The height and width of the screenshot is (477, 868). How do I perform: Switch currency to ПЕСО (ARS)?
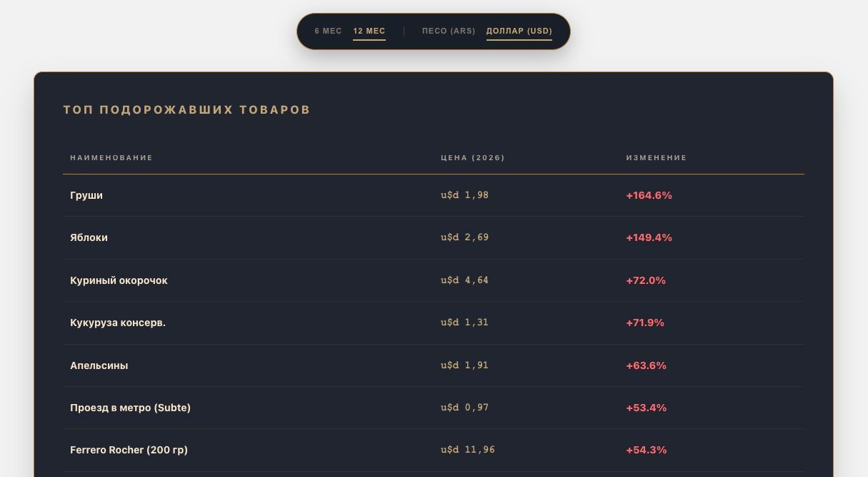[x=449, y=31]
